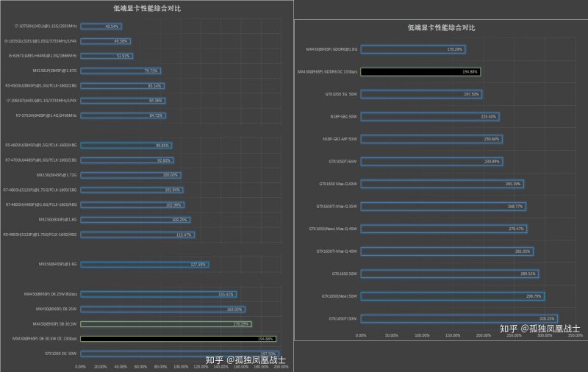Click the R9-4900H bar showing 113.47%
This screenshot has height=372, width=588.
coord(137,235)
